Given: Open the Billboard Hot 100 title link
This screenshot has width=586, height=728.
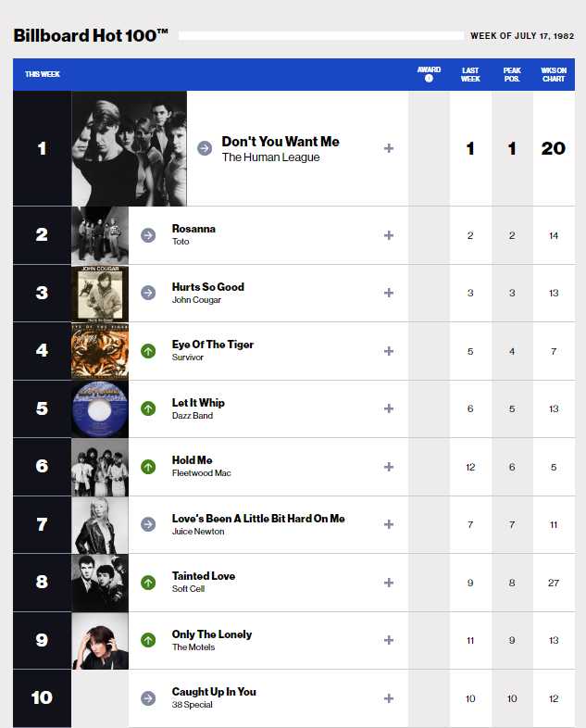Looking at the screenshot, I should (x=91, y=36).
